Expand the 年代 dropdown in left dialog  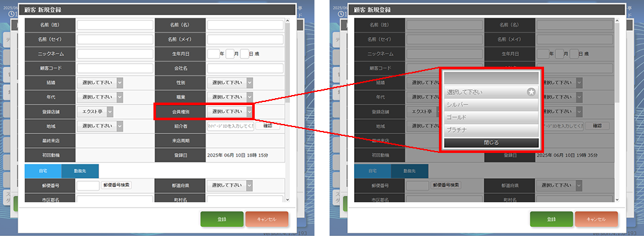point(100,97)
